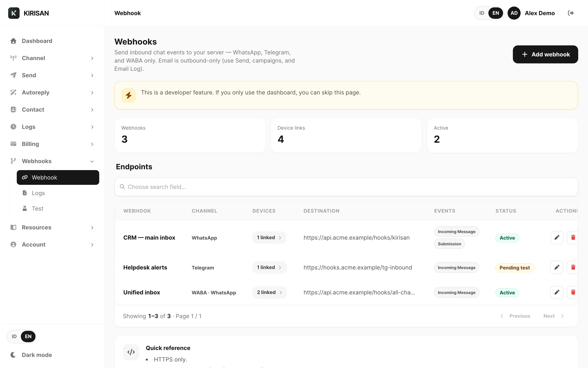Click the Resources book icon
Image resolution: width=588 pixels, height=368 pixels.
coord(13,227)
